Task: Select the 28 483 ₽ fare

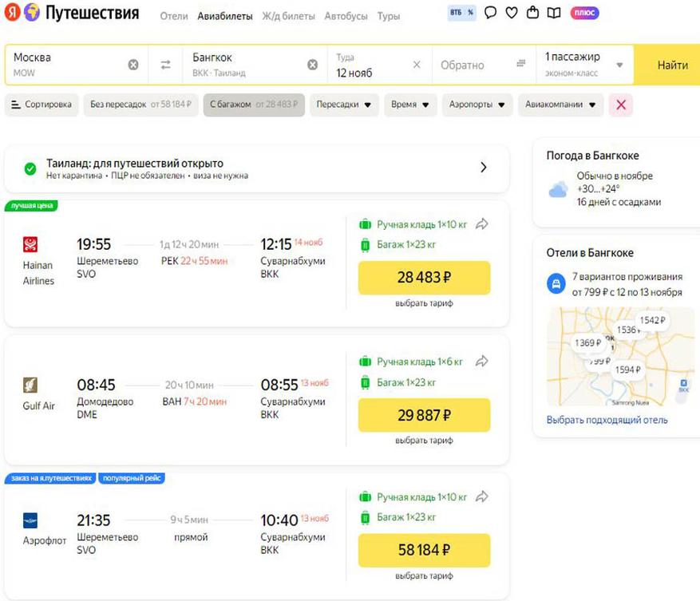Action: (424, 278)
